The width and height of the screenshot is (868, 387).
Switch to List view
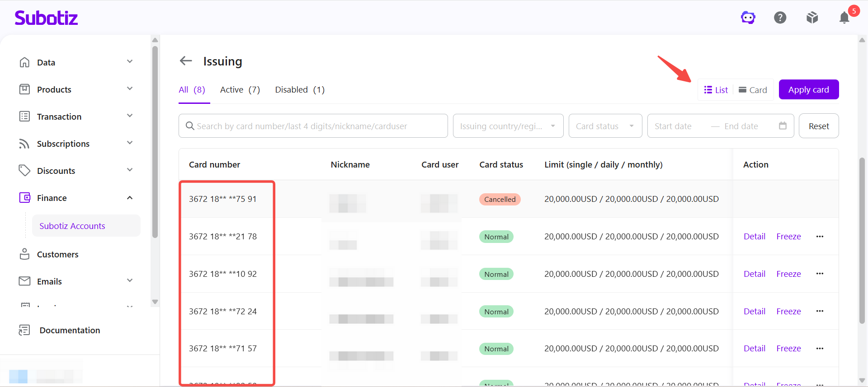pos(716,90)
